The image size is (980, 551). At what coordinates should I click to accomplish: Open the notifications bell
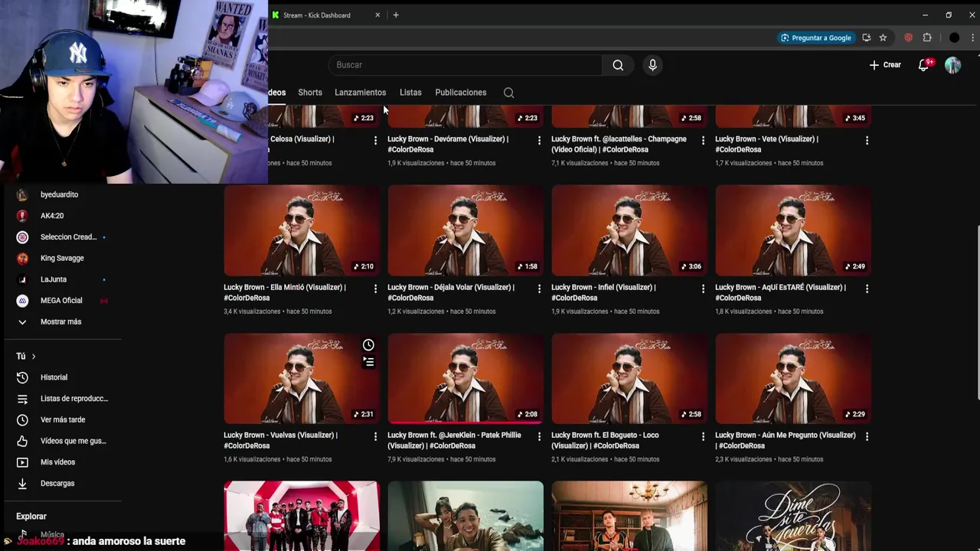(x=923, y=65)
